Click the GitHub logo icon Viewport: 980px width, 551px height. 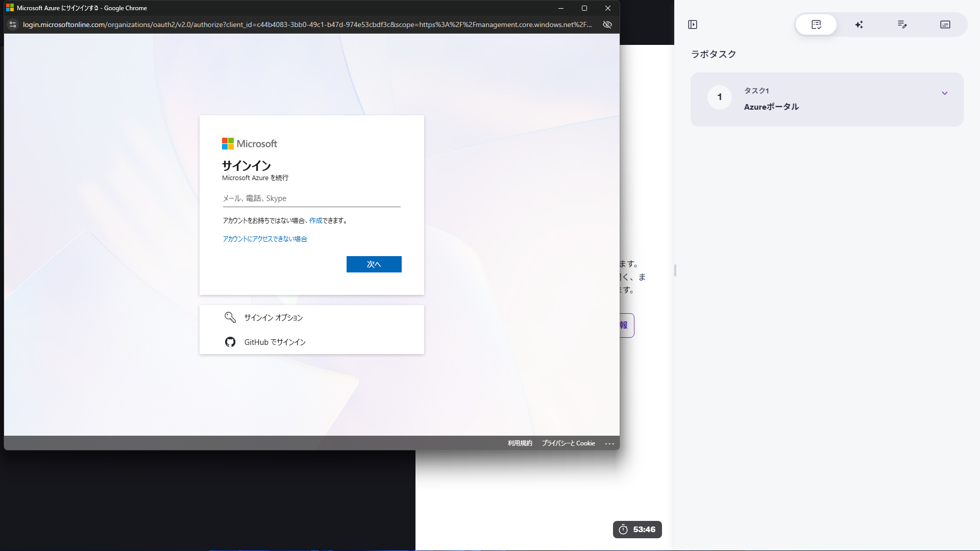(230, 342)
